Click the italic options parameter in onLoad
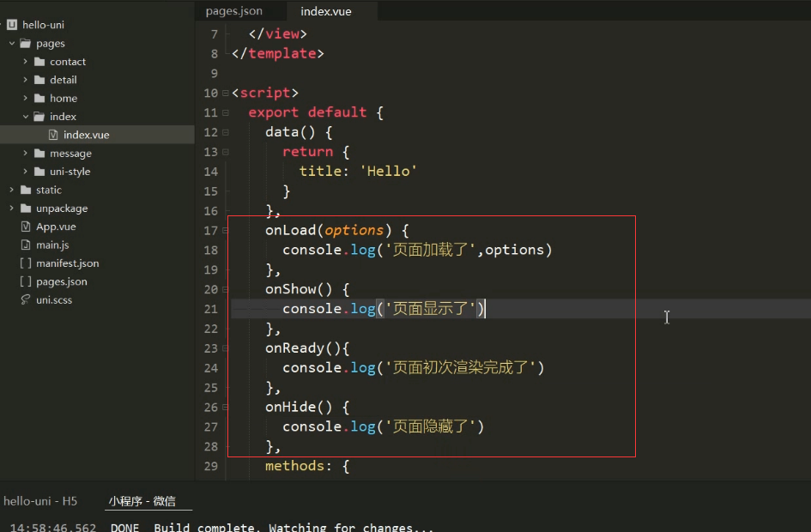The width and height of the screenshot is (811, 532). pyautogui.click(x=354, y=230)
